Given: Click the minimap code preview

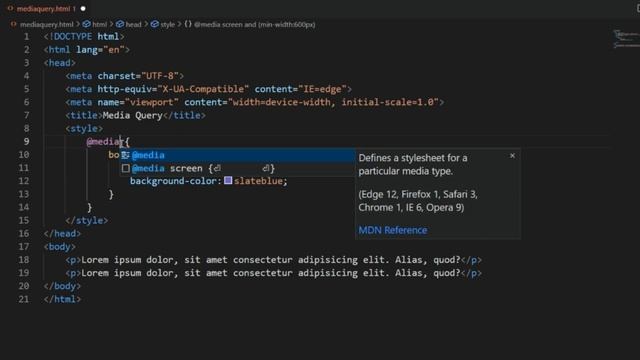Looking at the screenshot, I should click(x=626, y=39).
